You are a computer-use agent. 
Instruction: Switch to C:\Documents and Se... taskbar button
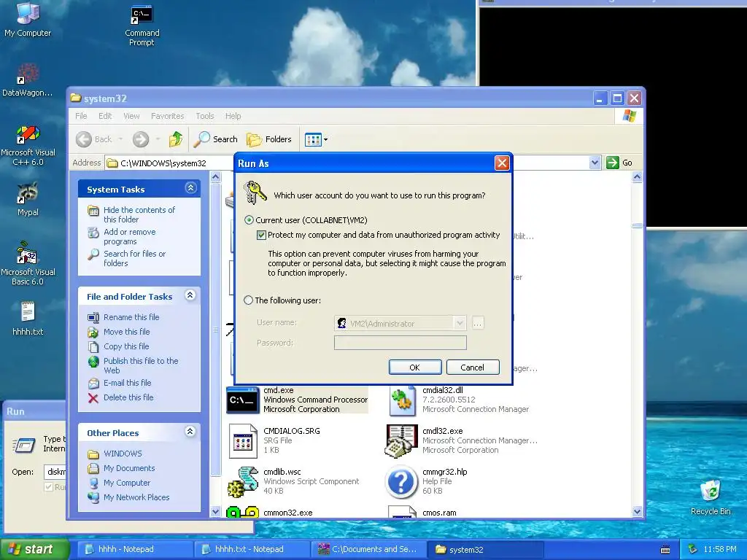pyautogui.click(x=368, y=550)
